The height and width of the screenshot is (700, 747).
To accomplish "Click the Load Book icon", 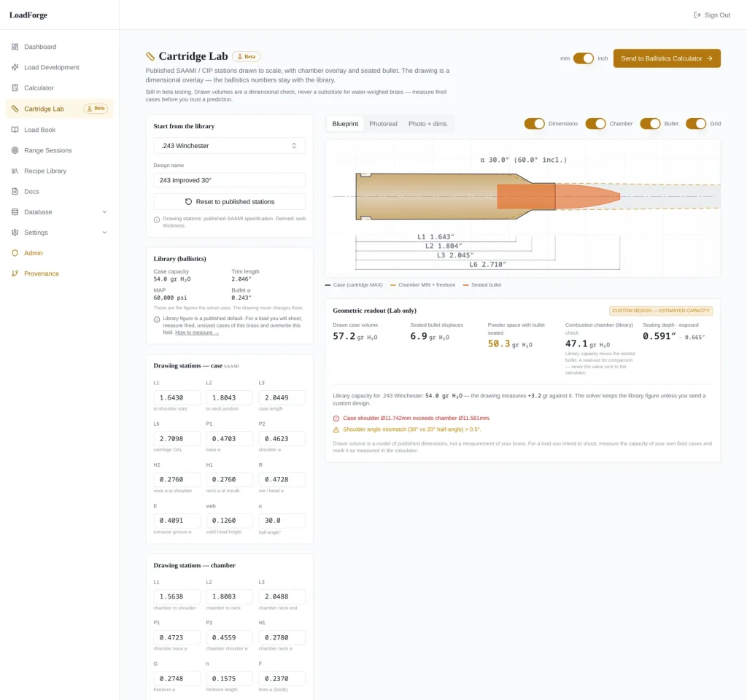I will tap(15, 130).
